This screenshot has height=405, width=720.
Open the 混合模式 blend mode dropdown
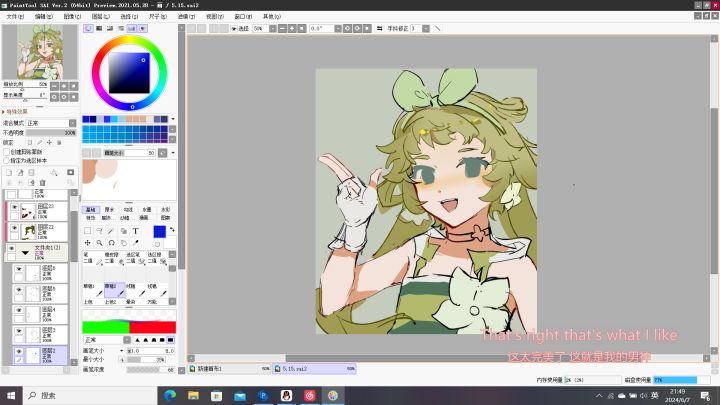(73, 123)
